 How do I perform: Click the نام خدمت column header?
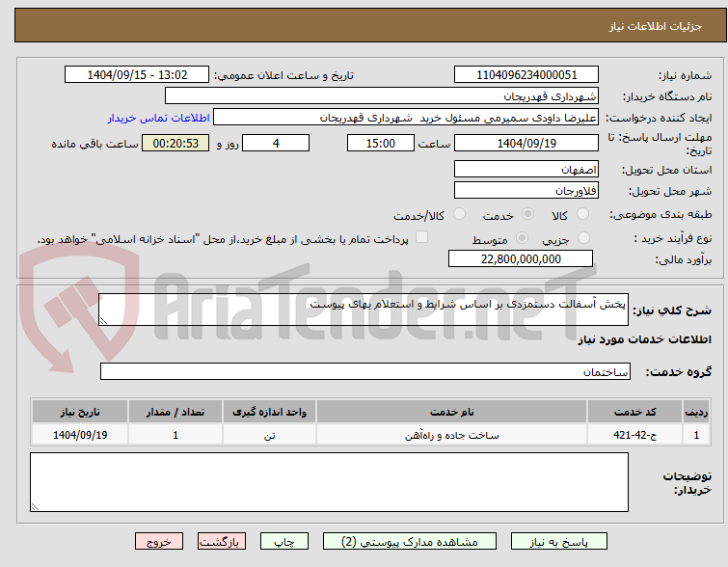coord(451,412)
